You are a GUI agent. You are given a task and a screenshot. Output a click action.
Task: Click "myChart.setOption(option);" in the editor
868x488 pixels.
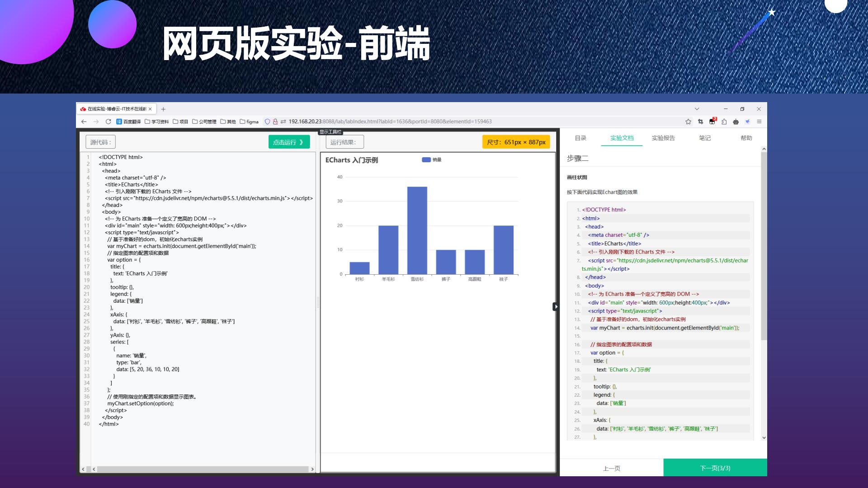(x=141, y=404)
